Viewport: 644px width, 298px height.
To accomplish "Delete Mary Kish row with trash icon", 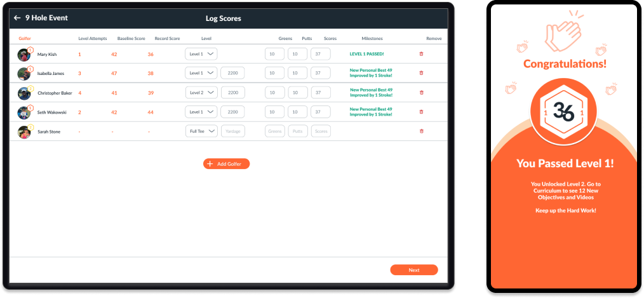I will click(421, 54).
